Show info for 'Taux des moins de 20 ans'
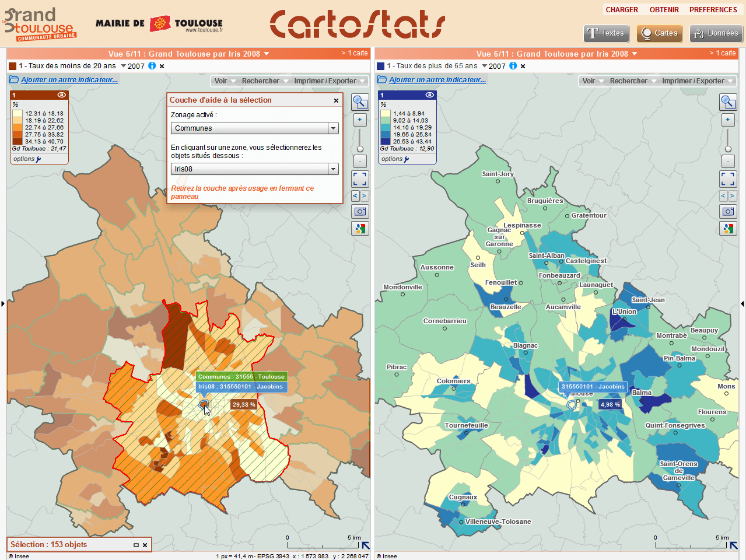This screenshot has height=560, width=746. click(152, 66)
